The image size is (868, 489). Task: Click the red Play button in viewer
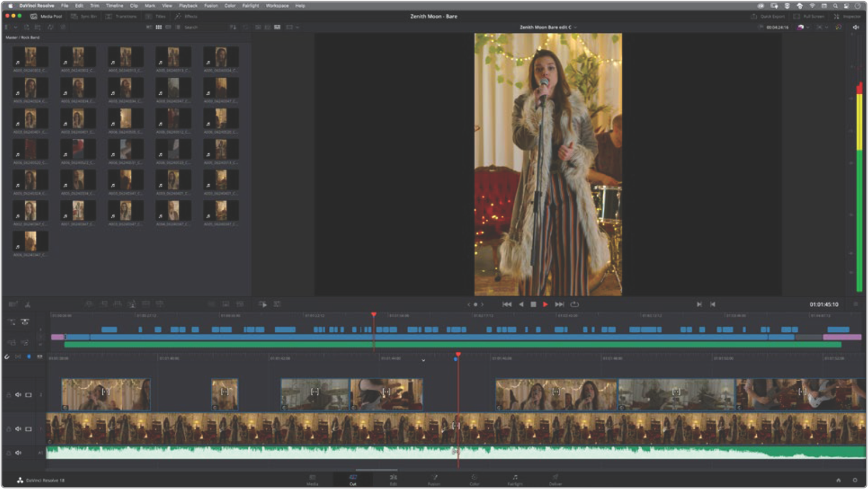pyautogui.click(x=545, y=304)
